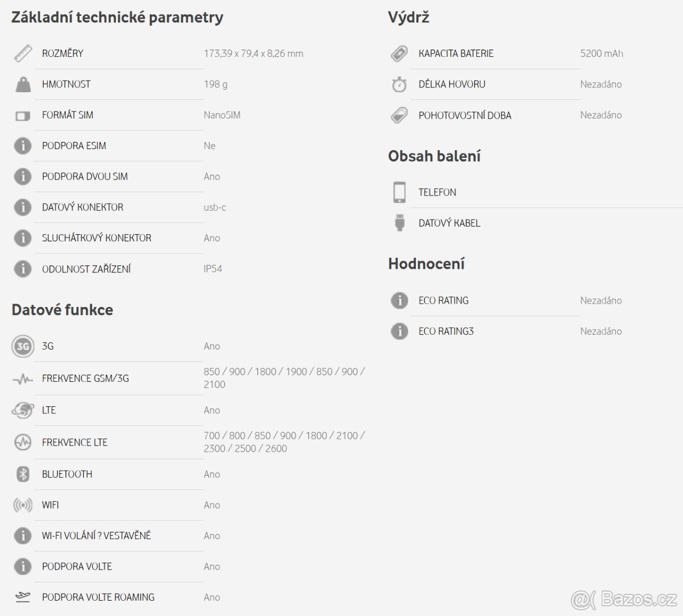The image size is (683, 616).
Task: Click the 5200 mAh battery capacity value
Action: point(602,53)
